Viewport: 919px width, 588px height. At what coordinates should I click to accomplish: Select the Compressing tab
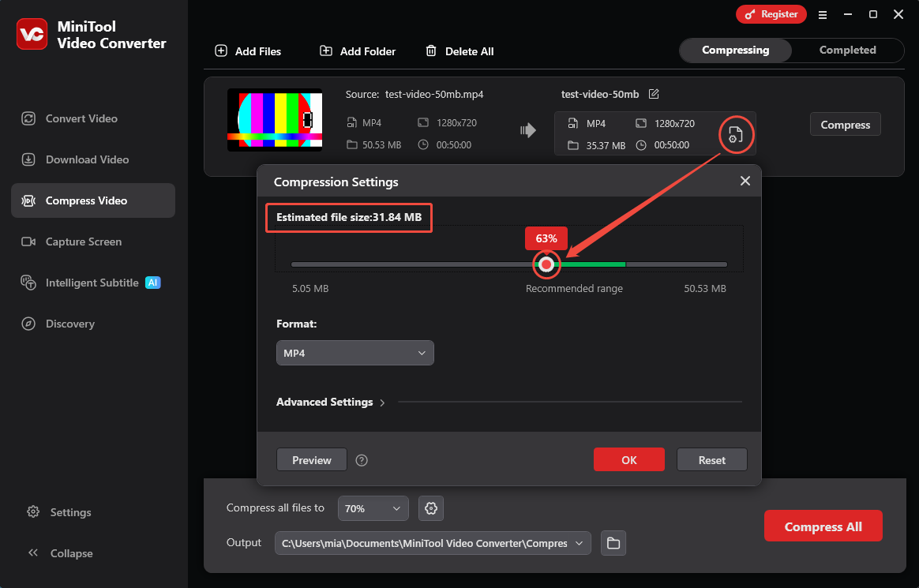coord(735,50)
